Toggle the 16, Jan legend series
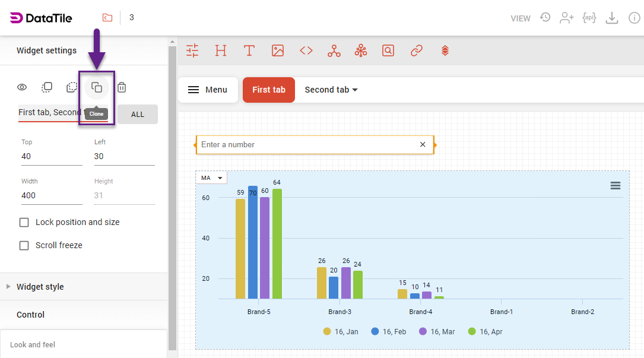 click(x=341, y=332)
